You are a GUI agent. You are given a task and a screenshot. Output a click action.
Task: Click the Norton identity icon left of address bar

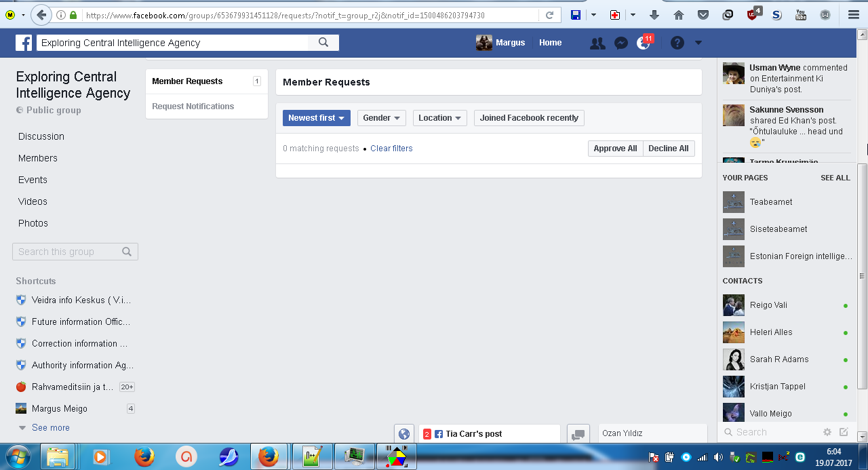(x=9, y=15)
